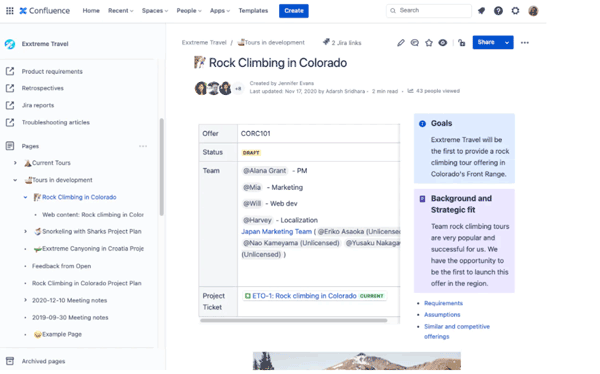Click the table horizontal scrollbar
The width and height of the screenshot is (600, 374).
(293, 320)
